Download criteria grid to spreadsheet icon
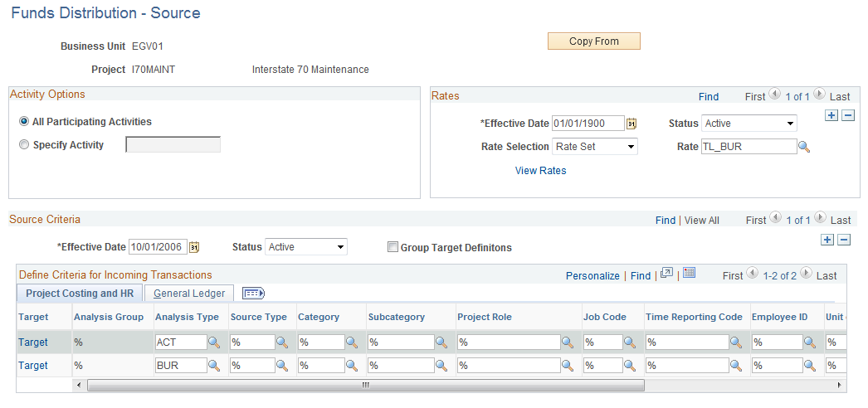The image size is (868, 408). [690, 273]
